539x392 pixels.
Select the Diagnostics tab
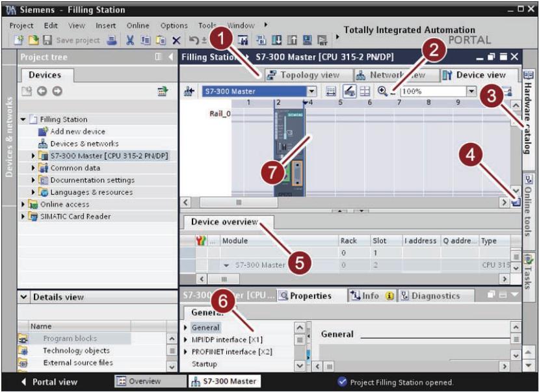tap(436, 296)
